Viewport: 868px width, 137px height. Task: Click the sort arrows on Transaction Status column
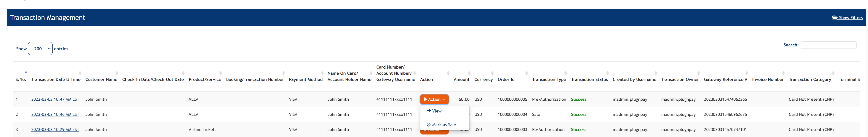[608, 73]
